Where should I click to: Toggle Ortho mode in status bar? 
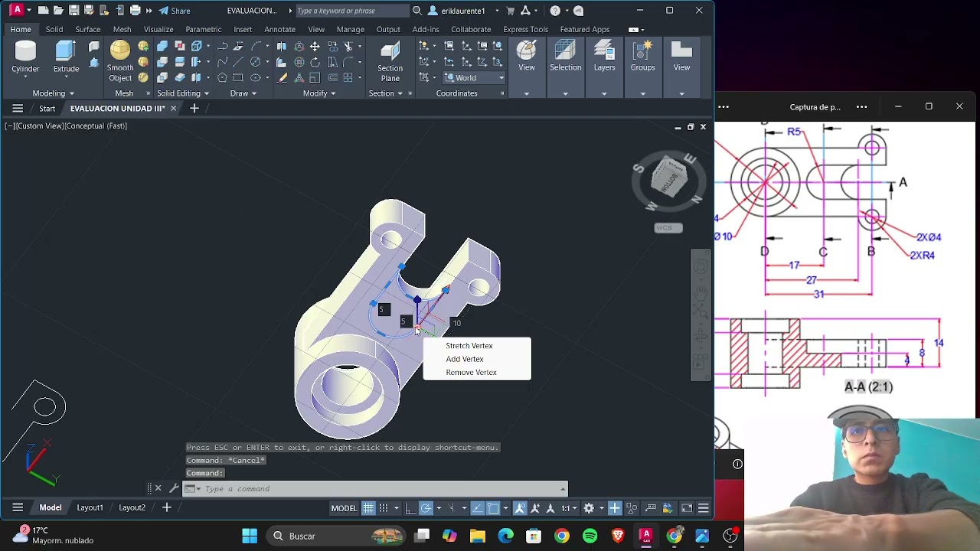(x=410, y=507)
